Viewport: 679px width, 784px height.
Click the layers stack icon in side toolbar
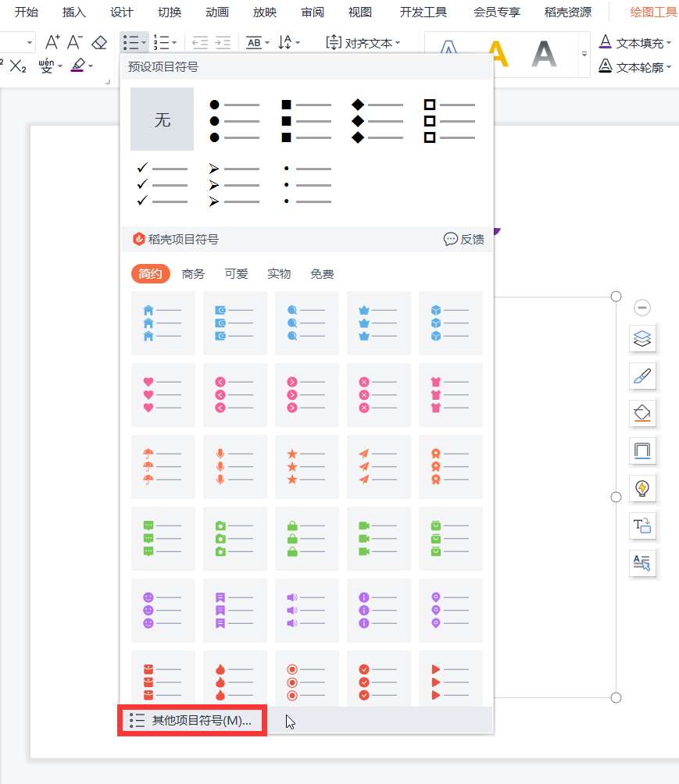[642, 338]
